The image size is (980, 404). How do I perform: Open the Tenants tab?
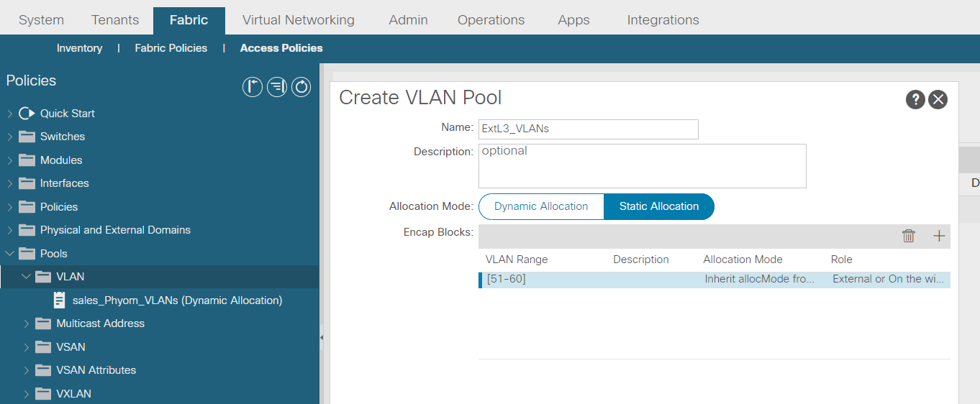coord(115,20)
